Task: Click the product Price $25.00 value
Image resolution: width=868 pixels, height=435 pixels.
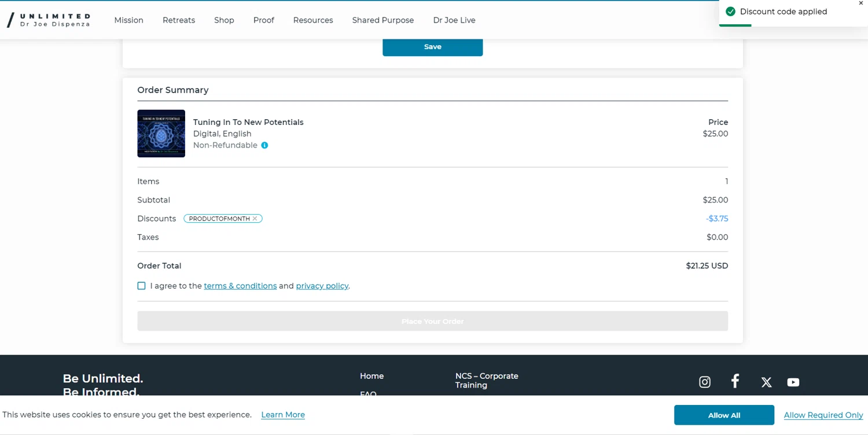Action: click(x=715, y=134)
